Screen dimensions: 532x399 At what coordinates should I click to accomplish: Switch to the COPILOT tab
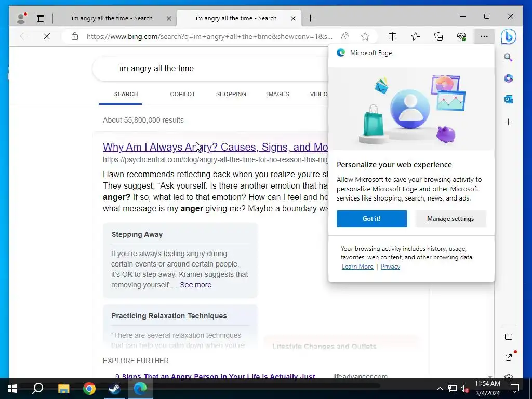coord(182,94)
